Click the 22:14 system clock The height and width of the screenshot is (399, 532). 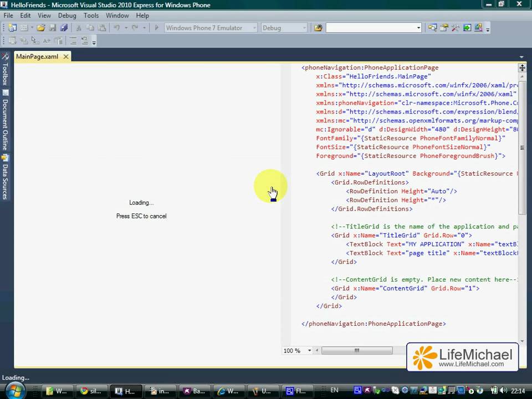tap(518, 391)
